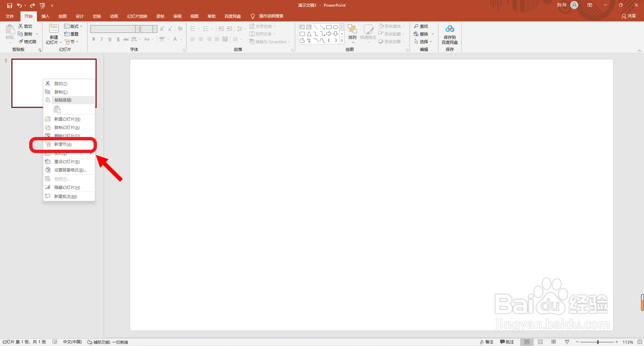Viewport: 644px width, 346px height.
Task: Open Select (选择) dropdown
Action: coord(423,42)
